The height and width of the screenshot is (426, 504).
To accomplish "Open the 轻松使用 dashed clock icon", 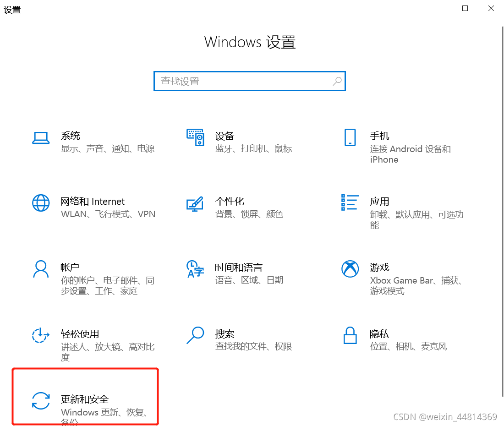I will 41,335.
